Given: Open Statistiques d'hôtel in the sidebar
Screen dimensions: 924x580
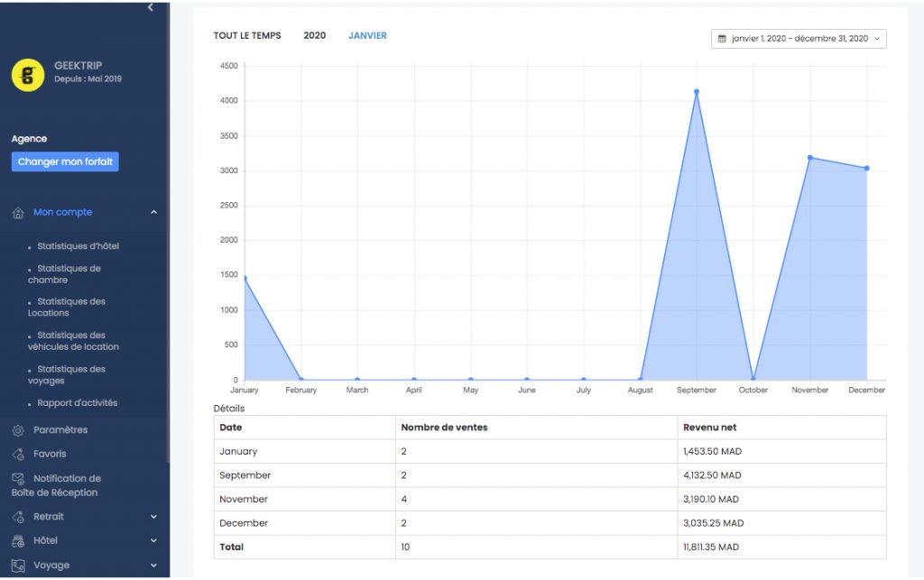Looking at the screenshot, I should 78,246.
